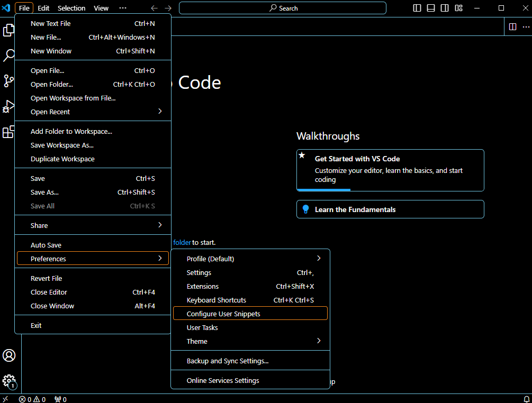The width and height of the screenshot is (532, 403).
Task: Toggle Auto Save option
Action: [x=93, y=245]
